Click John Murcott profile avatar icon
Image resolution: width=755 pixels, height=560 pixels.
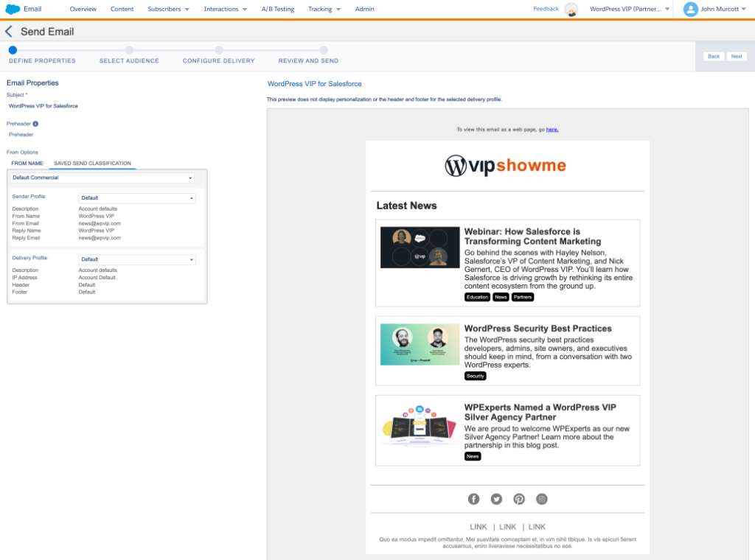pyautogui.click(x=690, y=9)
